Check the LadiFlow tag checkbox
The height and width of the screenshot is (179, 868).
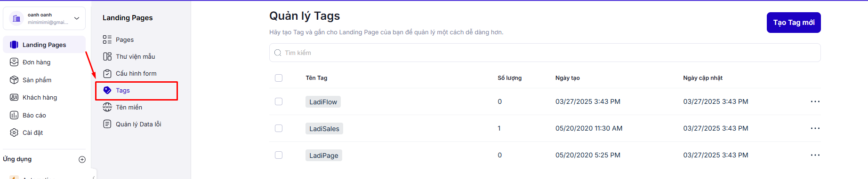279,101
